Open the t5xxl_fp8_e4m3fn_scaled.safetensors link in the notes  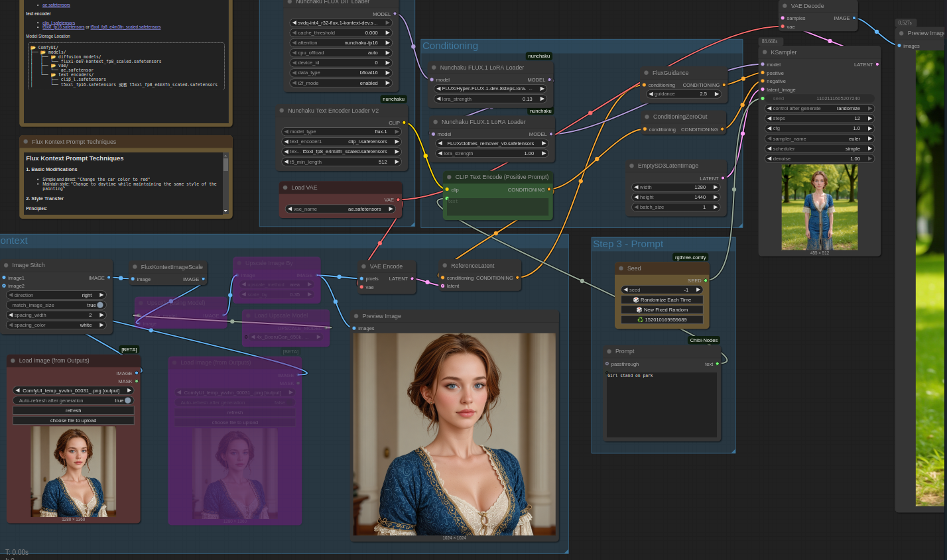coord(125,27)
